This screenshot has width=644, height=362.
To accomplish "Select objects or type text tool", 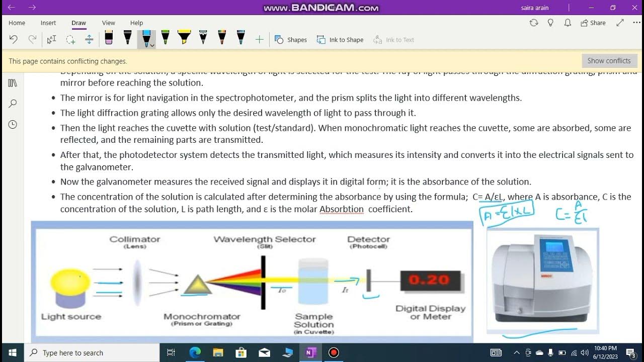I will click(x=51, y=40).
